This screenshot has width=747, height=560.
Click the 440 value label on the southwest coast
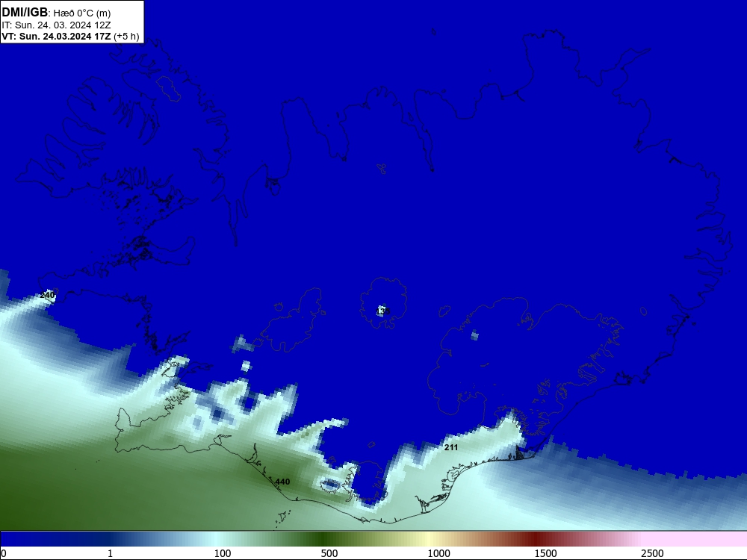[282, 482]
